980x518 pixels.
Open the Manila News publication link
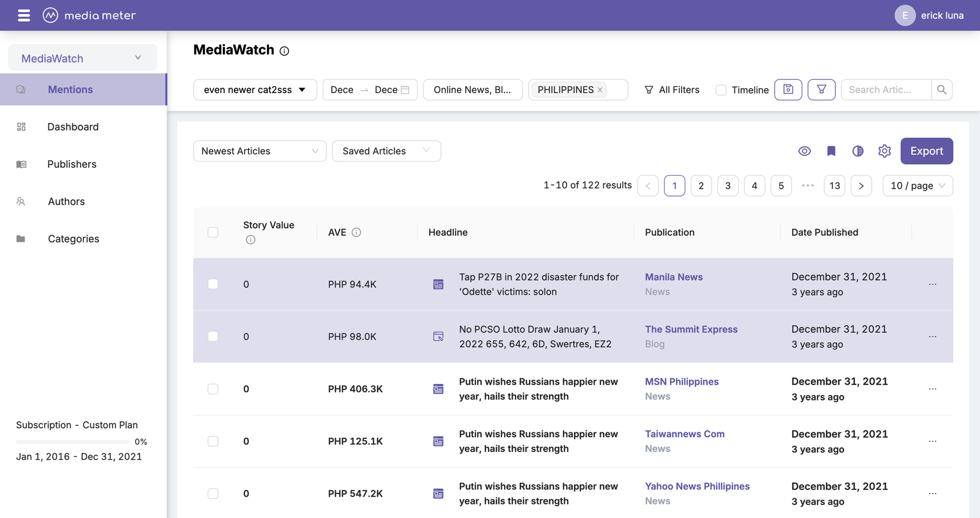pyautogui.click(x=674, y=277)
